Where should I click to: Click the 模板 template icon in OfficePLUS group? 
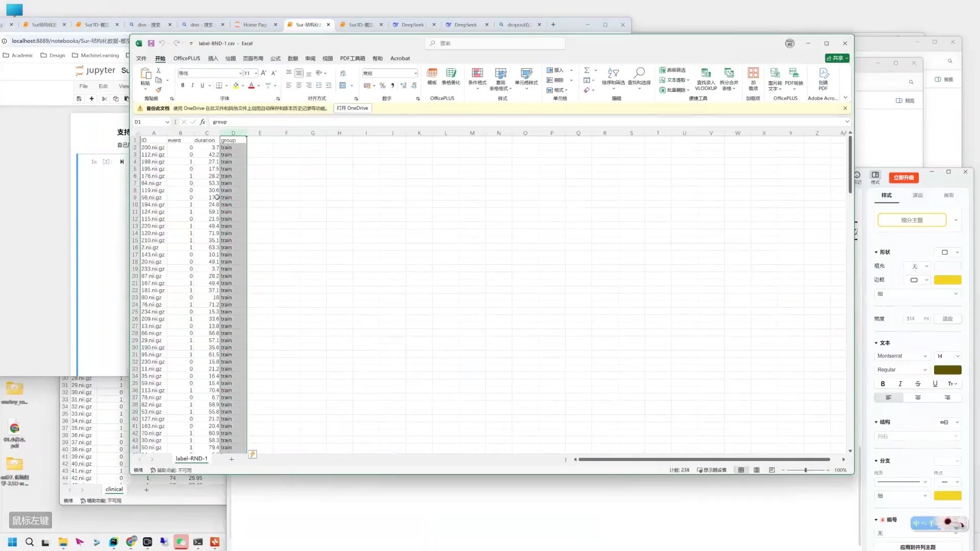[432, 76]
